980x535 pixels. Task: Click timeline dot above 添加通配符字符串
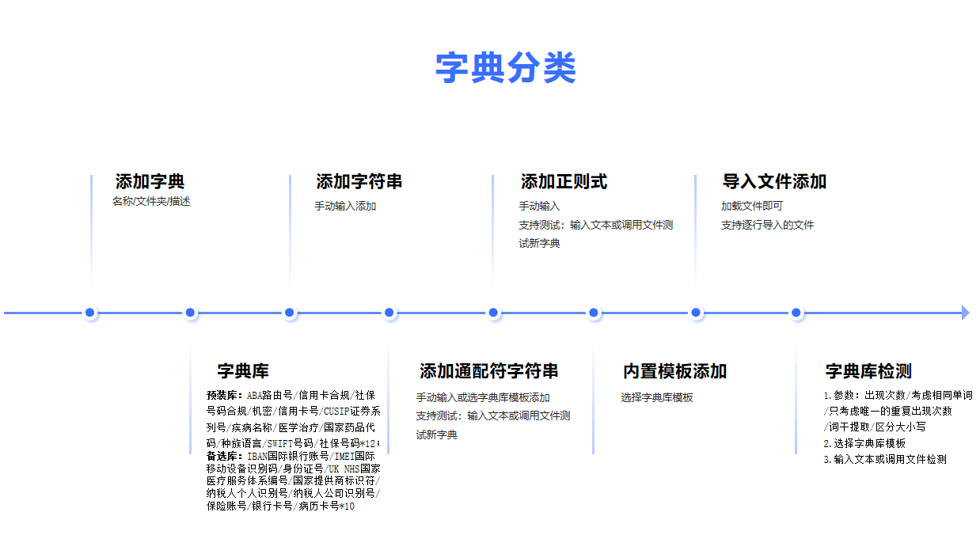[389, 313]
